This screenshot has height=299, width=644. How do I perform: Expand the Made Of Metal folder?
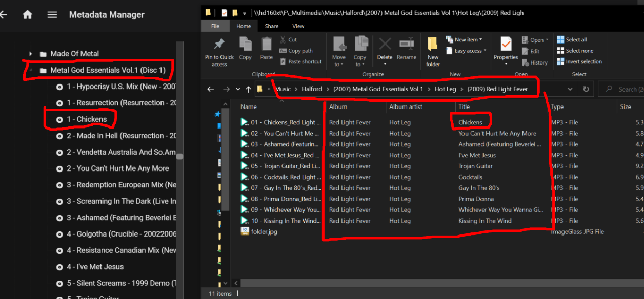[31, 54]
